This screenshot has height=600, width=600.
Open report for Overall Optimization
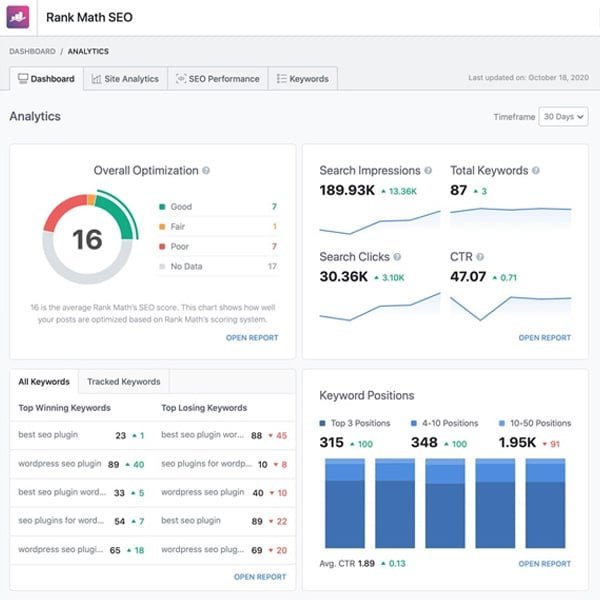pyautogui.click(x=252, y=338)
